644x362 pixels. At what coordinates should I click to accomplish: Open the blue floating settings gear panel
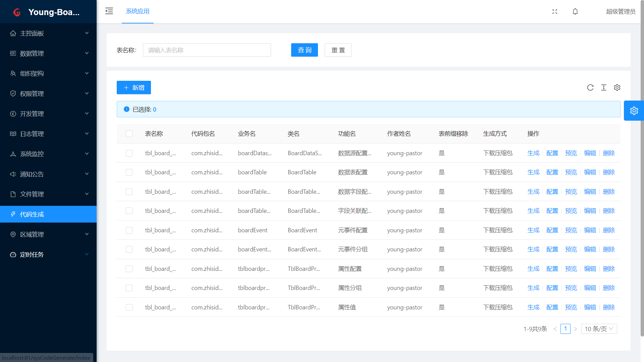[634, 111]
